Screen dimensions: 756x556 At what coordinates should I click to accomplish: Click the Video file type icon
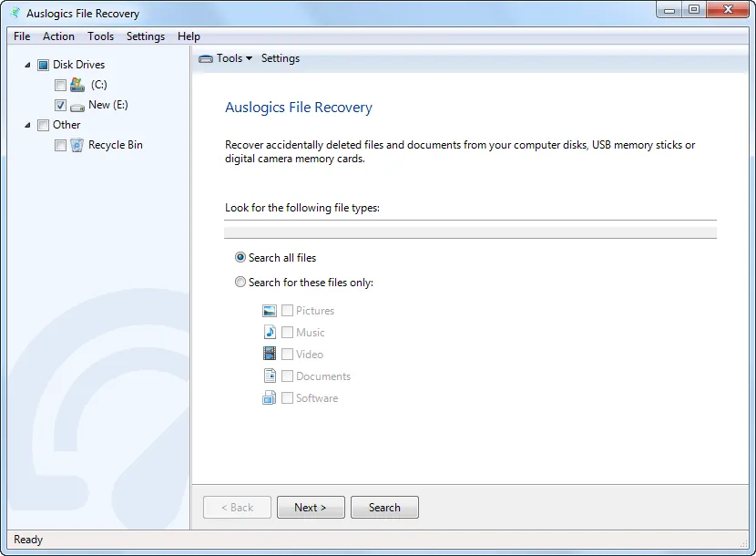pyautogui.click(x=270, y=354)
